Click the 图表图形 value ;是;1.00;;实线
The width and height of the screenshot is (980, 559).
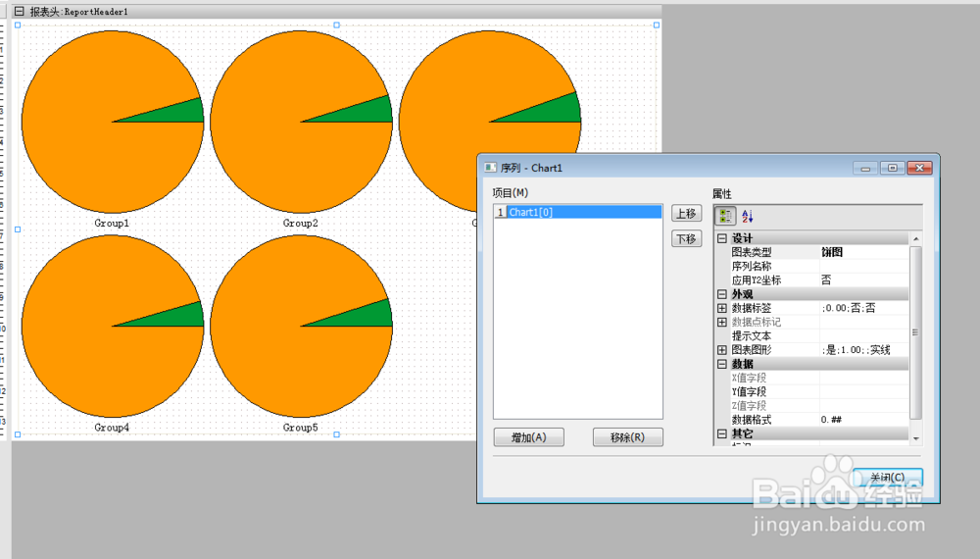[863, 349]
